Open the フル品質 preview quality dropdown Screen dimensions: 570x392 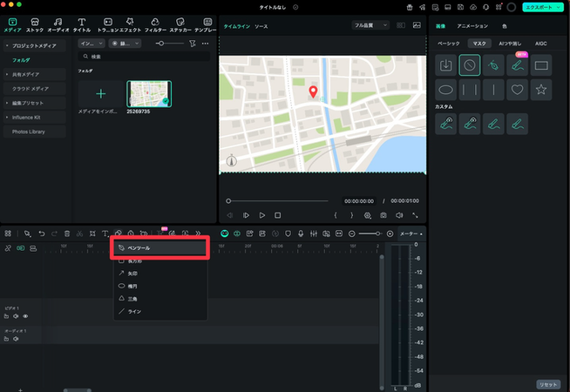click(372, 27)
